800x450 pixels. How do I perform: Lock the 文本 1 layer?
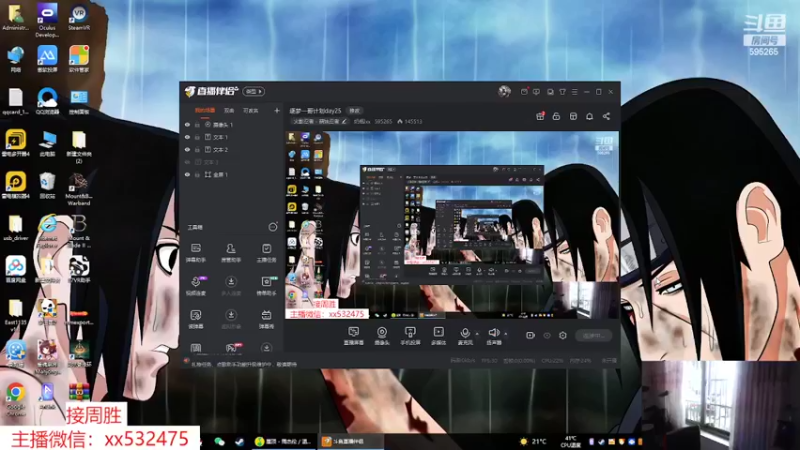point(197,137)
